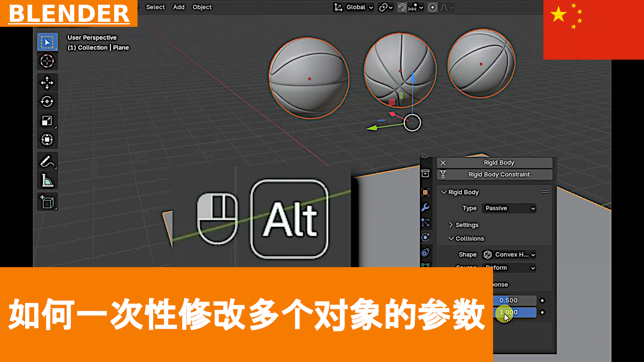The width and height of the screenshot is (644, 362).
Task: Select the left basketball object
Action: pos(309,78)
